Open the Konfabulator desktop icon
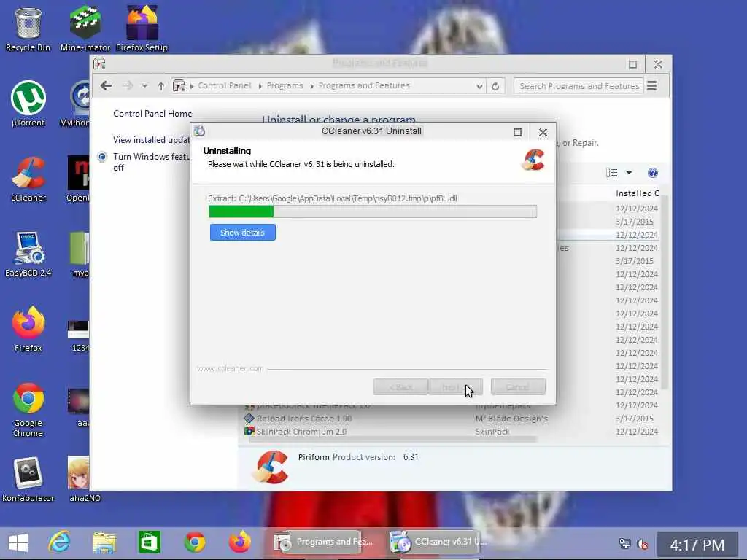Image resolution: width=747 pixels, height=560 pixels. (x=28, y=480)
